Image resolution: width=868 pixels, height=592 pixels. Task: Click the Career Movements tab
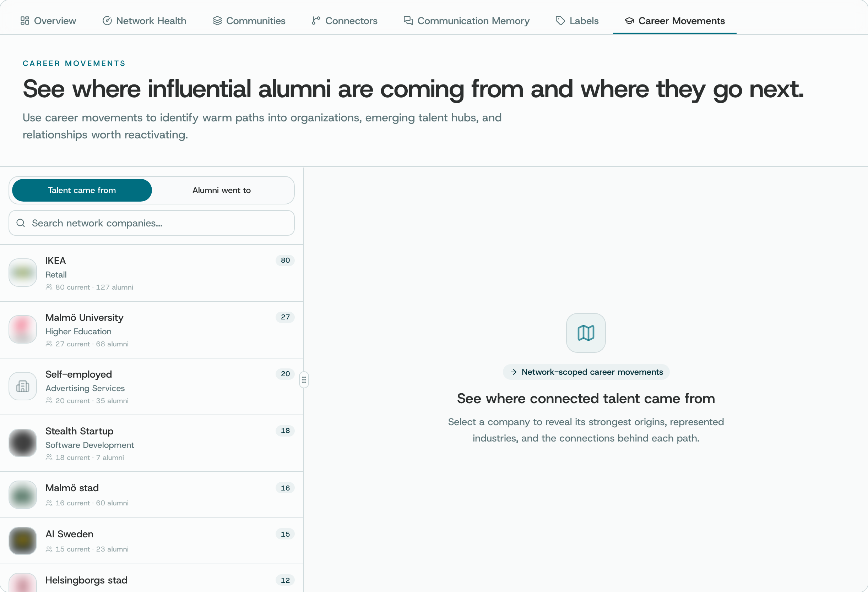tap(674, 21)
